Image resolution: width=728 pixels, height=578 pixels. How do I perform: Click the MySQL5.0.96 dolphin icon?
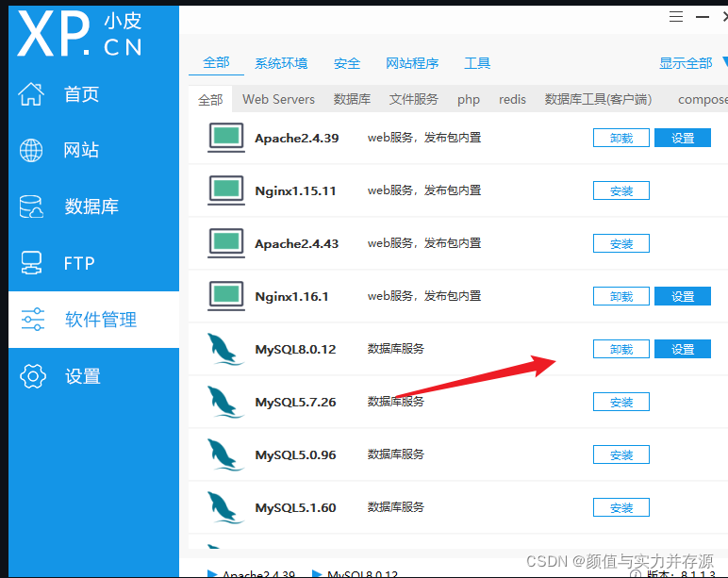224,454
